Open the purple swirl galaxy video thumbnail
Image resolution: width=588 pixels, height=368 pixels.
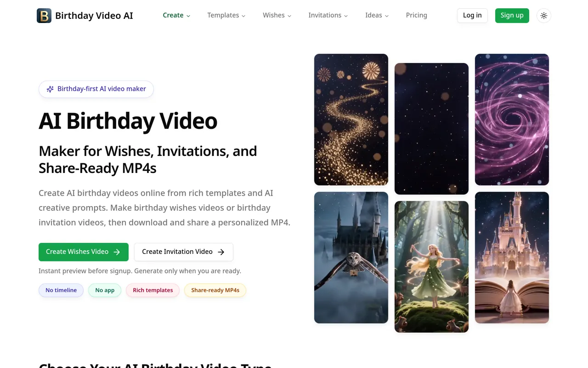pos(512,120)
